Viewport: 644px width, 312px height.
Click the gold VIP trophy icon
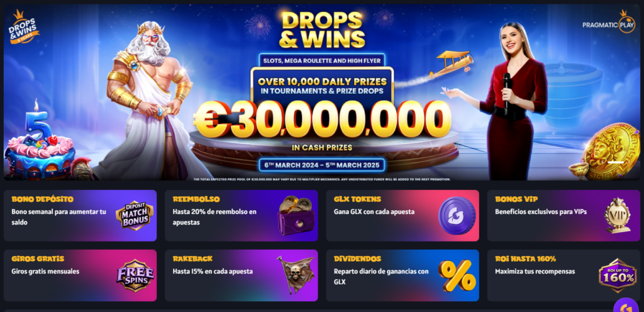618,216
